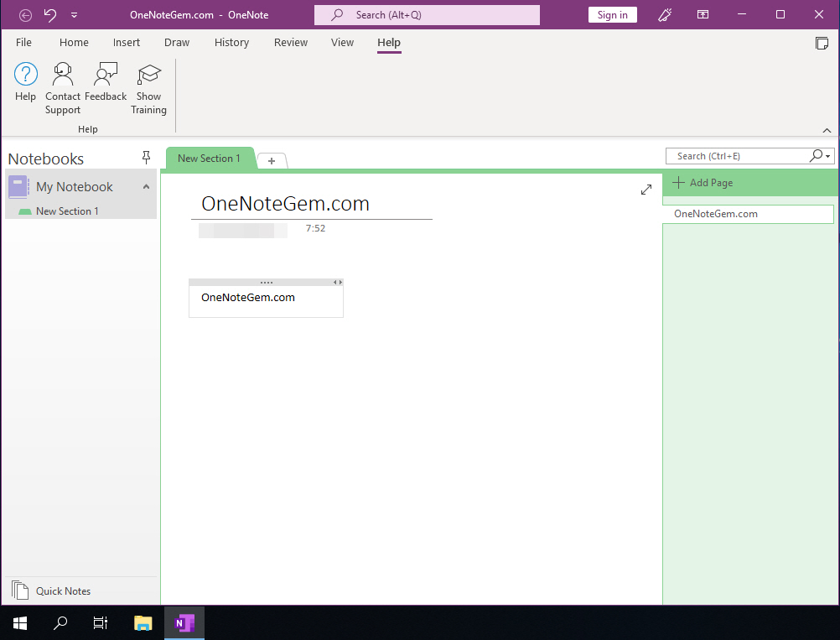Image resolution: width=840 pixels, height=640 pixels.
Task: Open Windows taskbar search
Action: point(60,623)
